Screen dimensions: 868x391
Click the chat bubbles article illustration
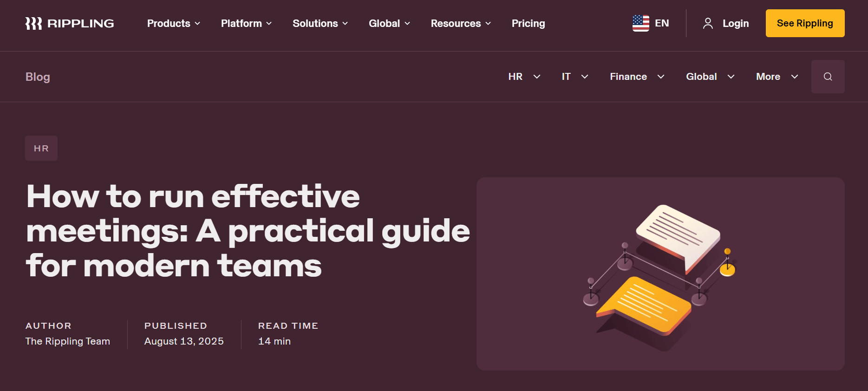tap(660, 274)
